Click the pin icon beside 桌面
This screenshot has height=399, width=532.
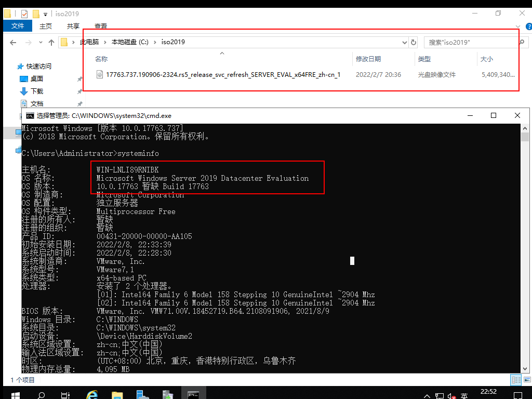(79, 79)
